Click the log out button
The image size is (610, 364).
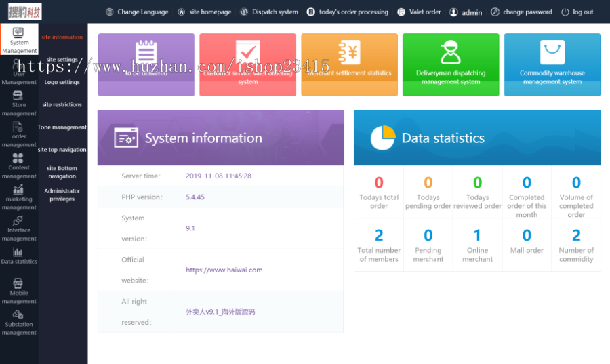[577, 12]
